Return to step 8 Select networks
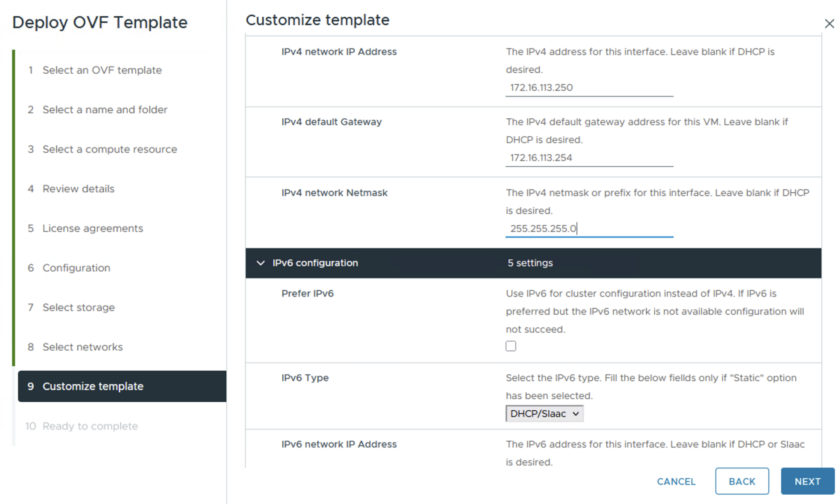838x504 pixels. click(83, 347)
